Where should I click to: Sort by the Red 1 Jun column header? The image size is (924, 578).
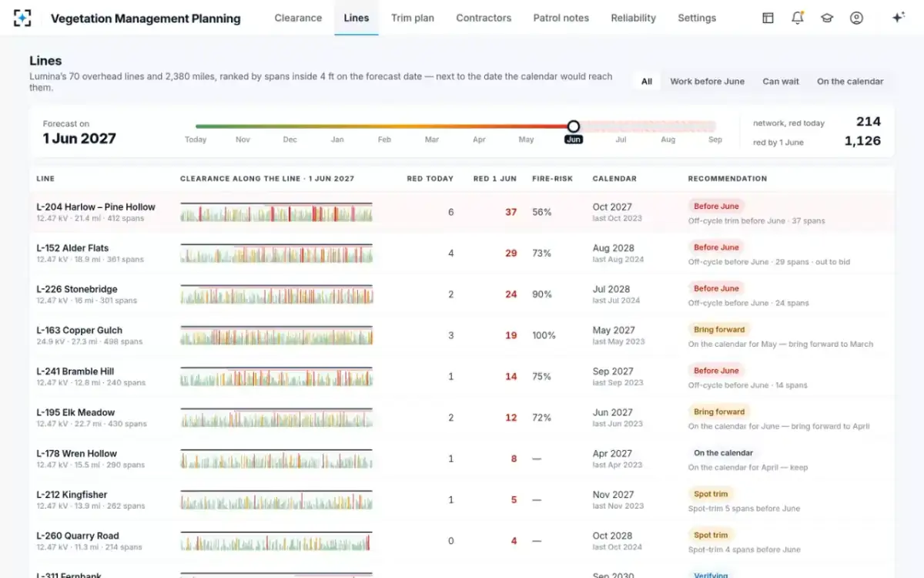pyautogui.click(x=494, y=179)
